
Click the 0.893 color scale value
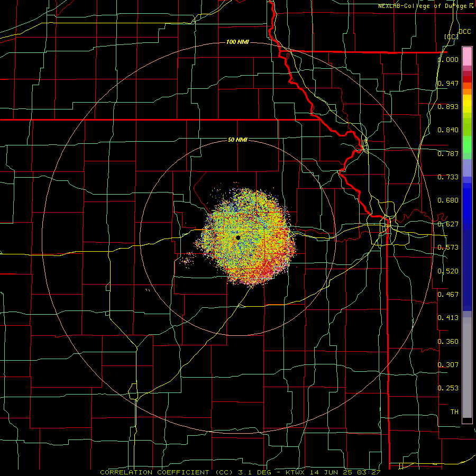pos(448,106)
